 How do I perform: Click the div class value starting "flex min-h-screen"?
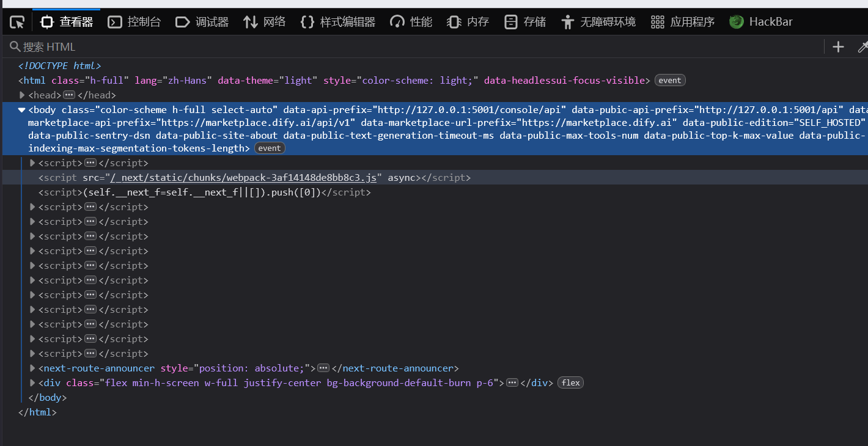(x=298, y=383)
